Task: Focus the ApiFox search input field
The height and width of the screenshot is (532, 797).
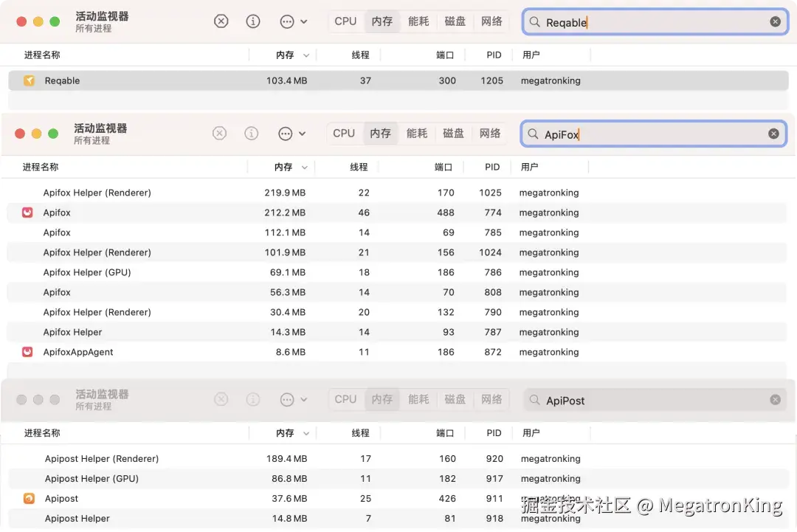Action: coord(654,134)
